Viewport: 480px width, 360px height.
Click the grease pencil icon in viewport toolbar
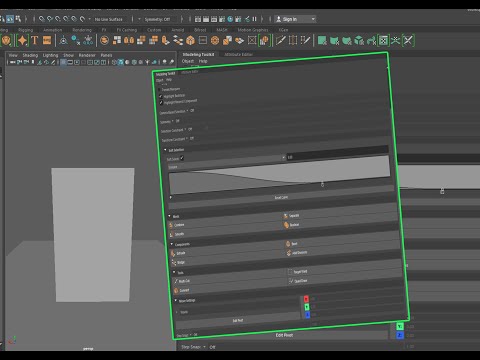click(x=53, y=62)
